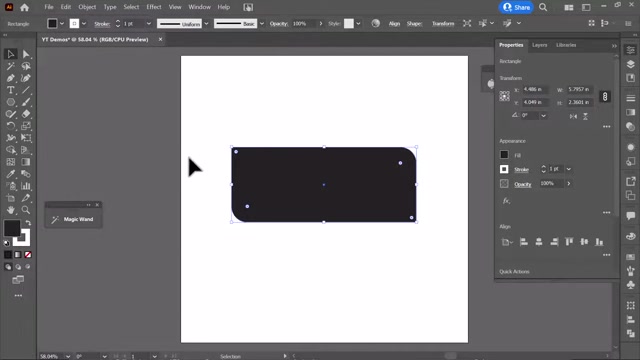Image resolution: width=640 pixels, height=360 pixels.
Task: Open stroke weight dropdown in control bar
Action: (149, 24)
